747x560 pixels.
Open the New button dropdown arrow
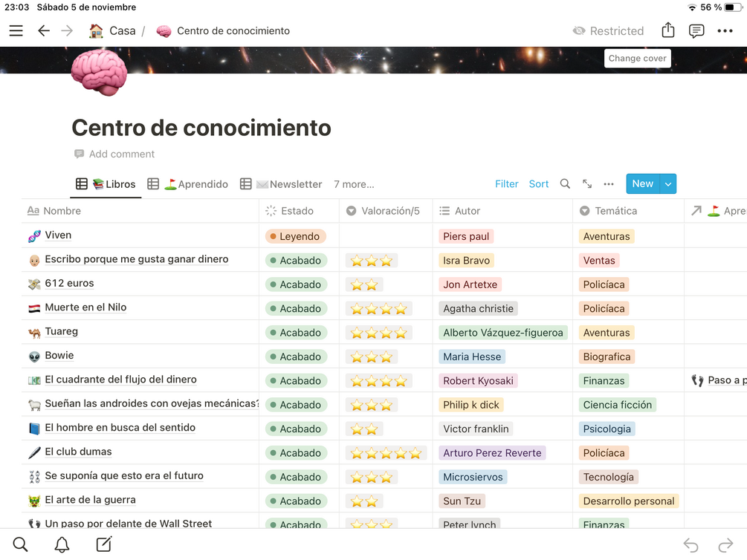coord(668,184)
